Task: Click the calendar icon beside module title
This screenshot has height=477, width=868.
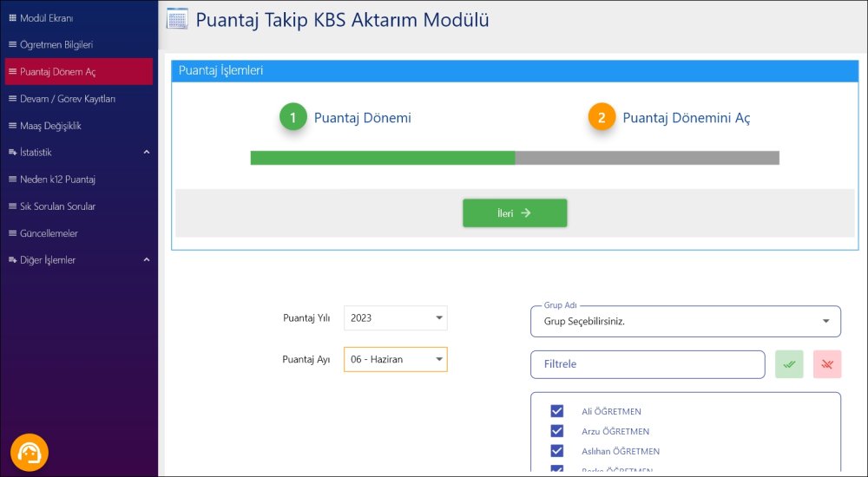Action: [x=177, y=19]
